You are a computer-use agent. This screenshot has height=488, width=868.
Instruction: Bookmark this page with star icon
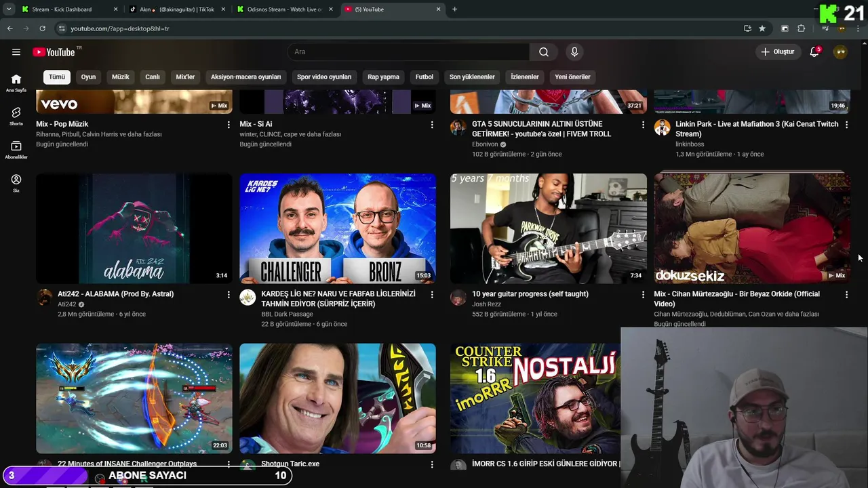(x=762, y=28)
